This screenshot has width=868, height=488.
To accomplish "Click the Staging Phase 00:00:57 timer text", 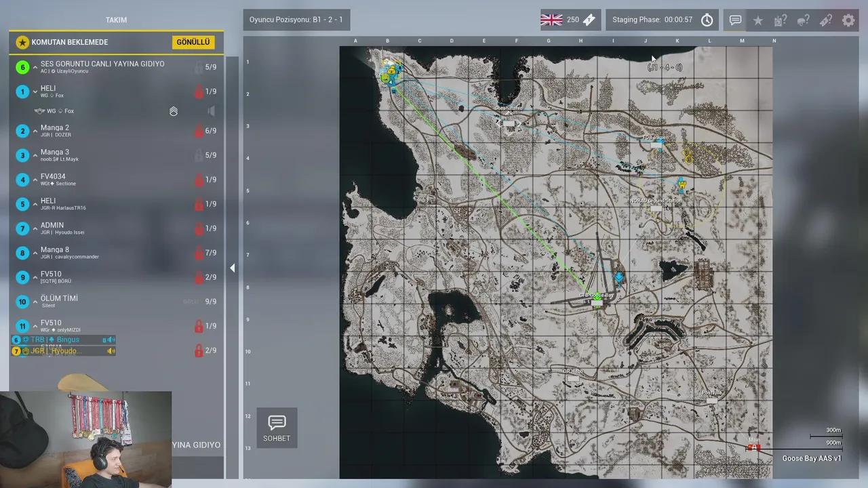I will pos(652,20).
